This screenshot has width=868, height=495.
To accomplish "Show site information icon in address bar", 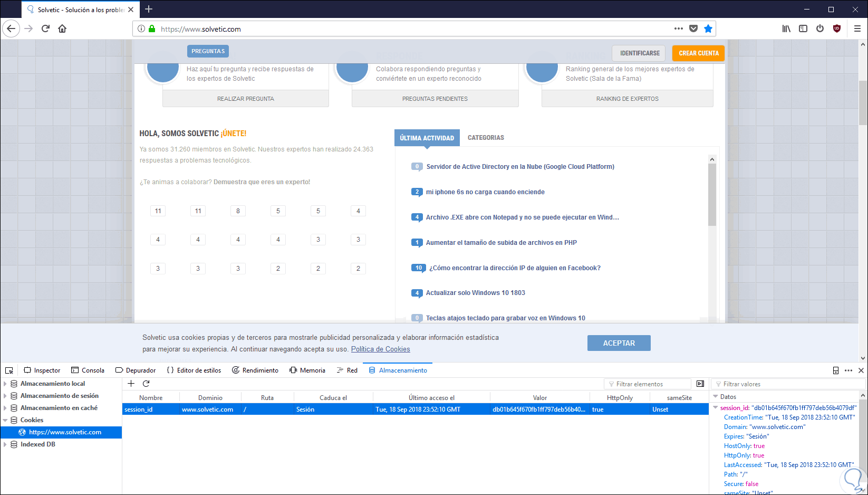I will (141, 28).
